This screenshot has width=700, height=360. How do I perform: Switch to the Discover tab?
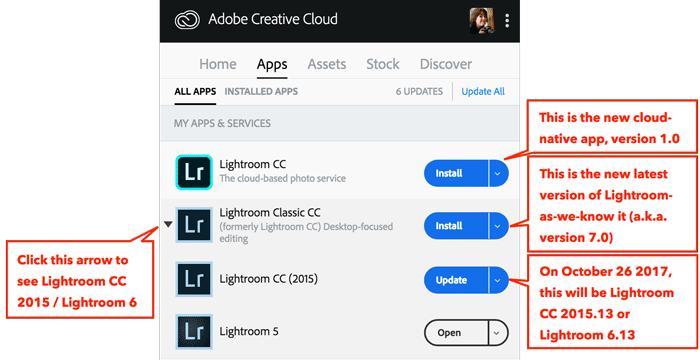coord(446,64)
